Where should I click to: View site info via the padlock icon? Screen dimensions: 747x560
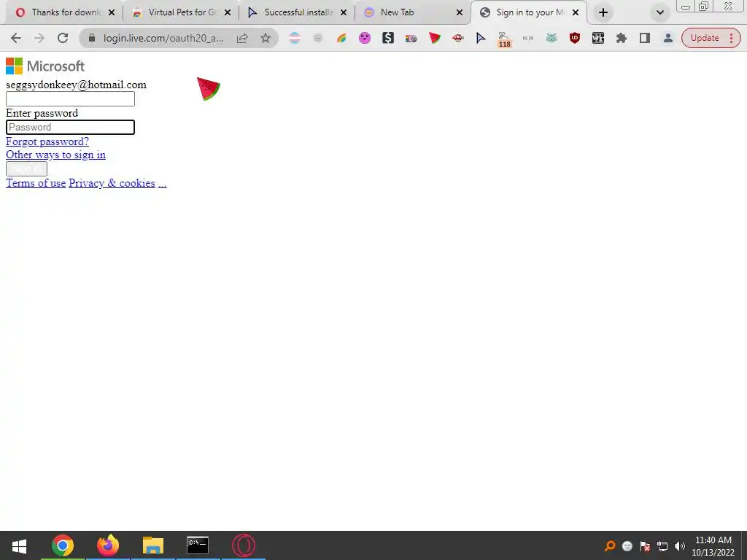click(92, 38)
